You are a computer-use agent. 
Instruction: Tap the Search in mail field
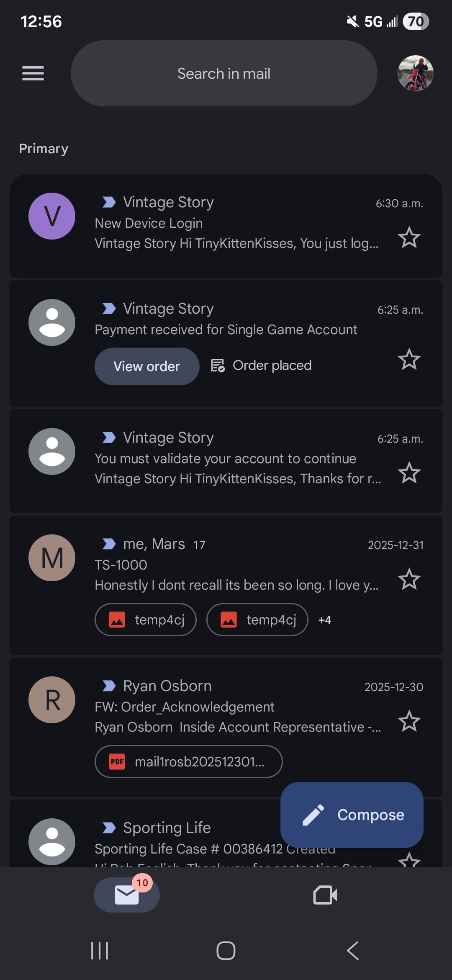224,73
